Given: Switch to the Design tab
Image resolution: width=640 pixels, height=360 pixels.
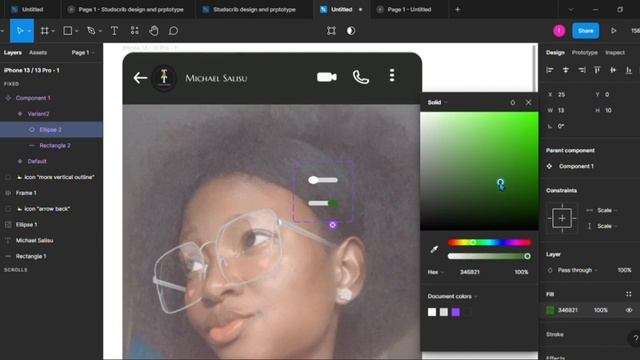Looking at the screenshot, I should click(x=555, y=53).
